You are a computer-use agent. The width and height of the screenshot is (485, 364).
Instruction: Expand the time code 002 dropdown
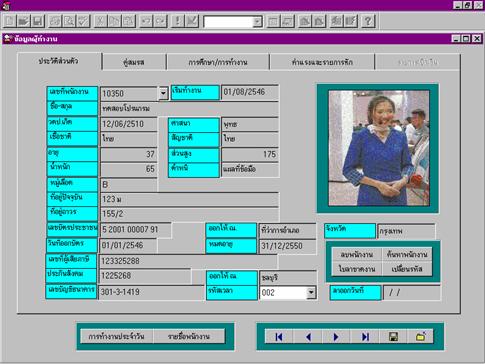[311, 293]
